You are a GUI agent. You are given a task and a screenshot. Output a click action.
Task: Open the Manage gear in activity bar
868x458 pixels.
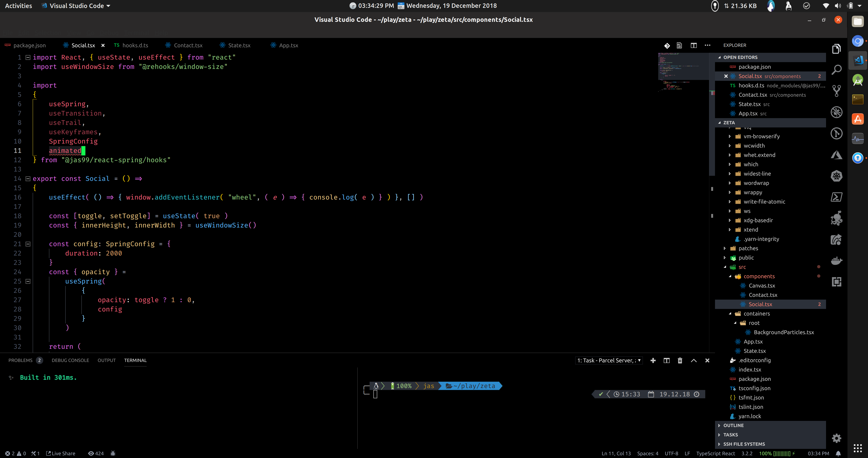pyautogui.click(x=836, y=438)
